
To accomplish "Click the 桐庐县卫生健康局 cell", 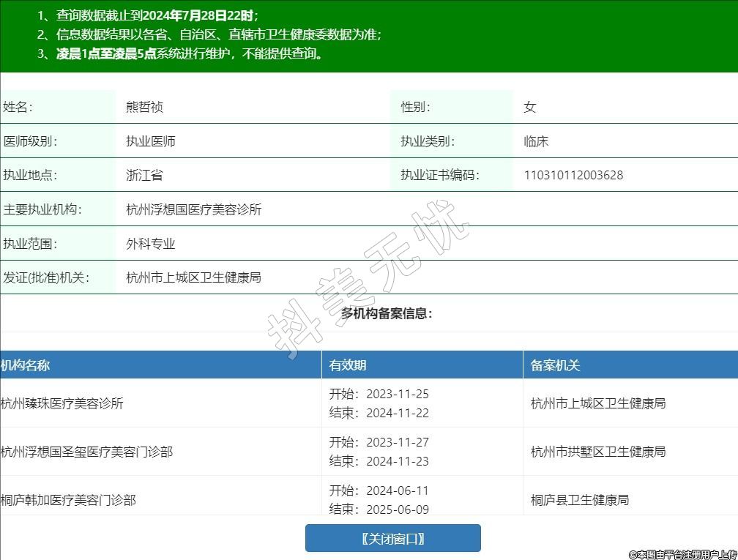I will click(580, 500).
